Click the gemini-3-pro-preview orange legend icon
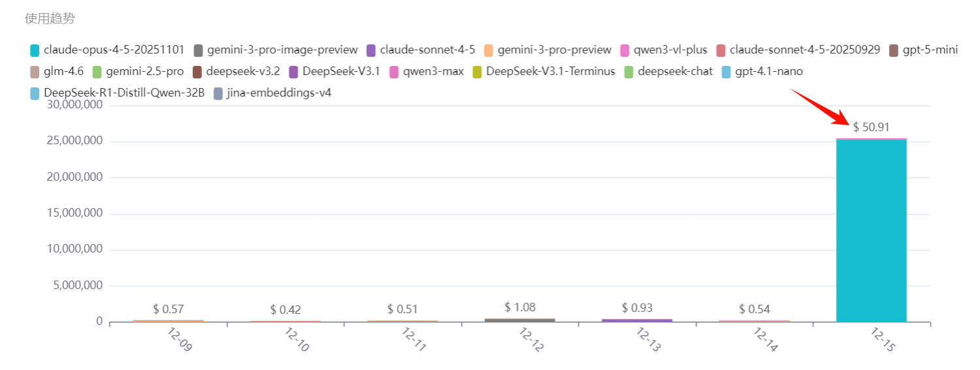 488,50
